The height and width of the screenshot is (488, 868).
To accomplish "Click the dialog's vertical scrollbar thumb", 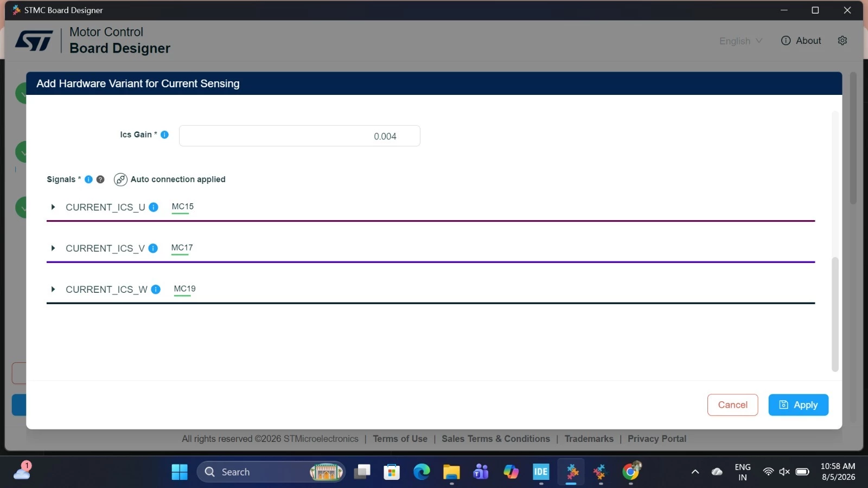I will coord(835,314).
